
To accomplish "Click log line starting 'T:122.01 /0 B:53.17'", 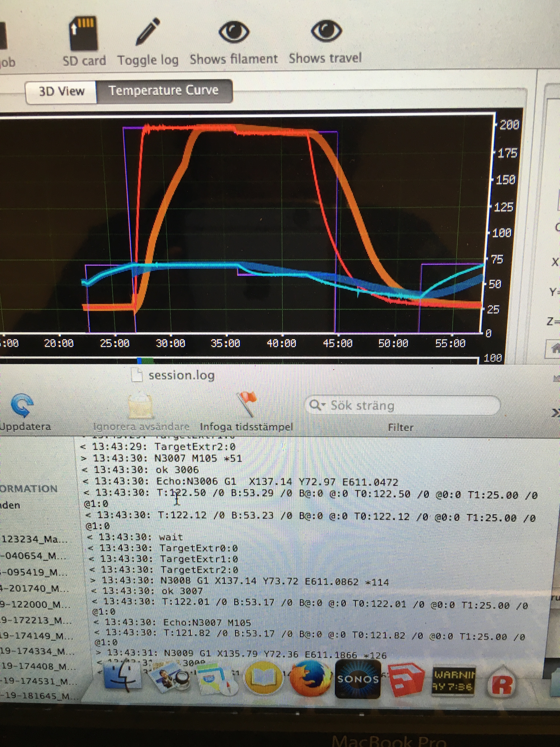I will point(310,607).
